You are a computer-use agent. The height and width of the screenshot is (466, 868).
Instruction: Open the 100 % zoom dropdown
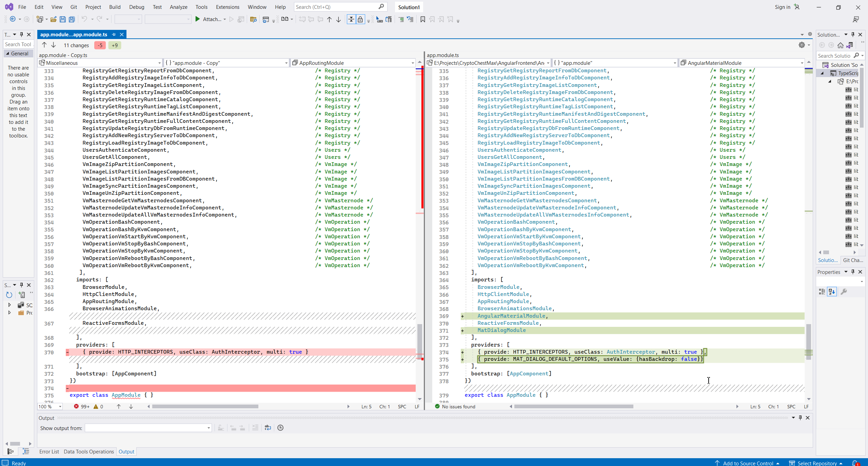click(60, 407)
